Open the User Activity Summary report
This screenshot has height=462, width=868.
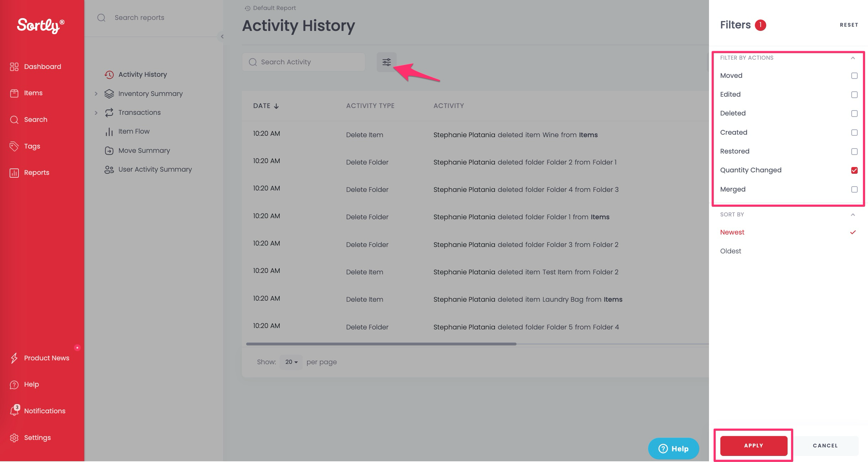click(x=155, y=170)
